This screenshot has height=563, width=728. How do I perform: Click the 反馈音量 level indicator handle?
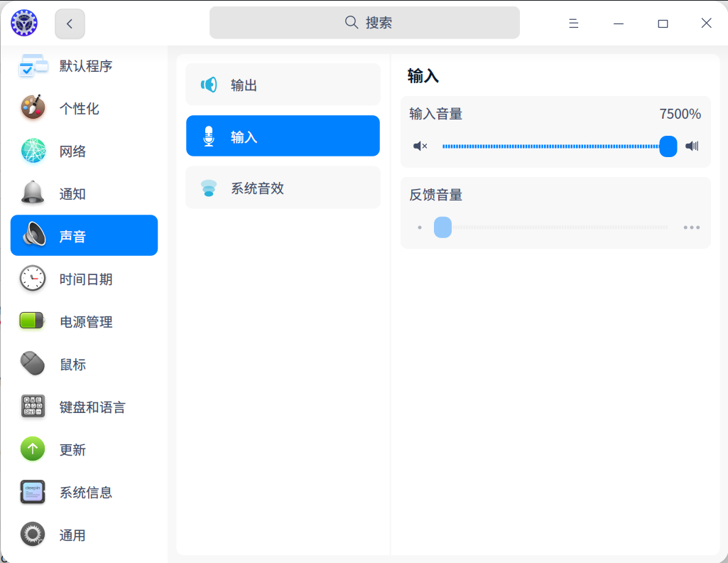[442, 227]
